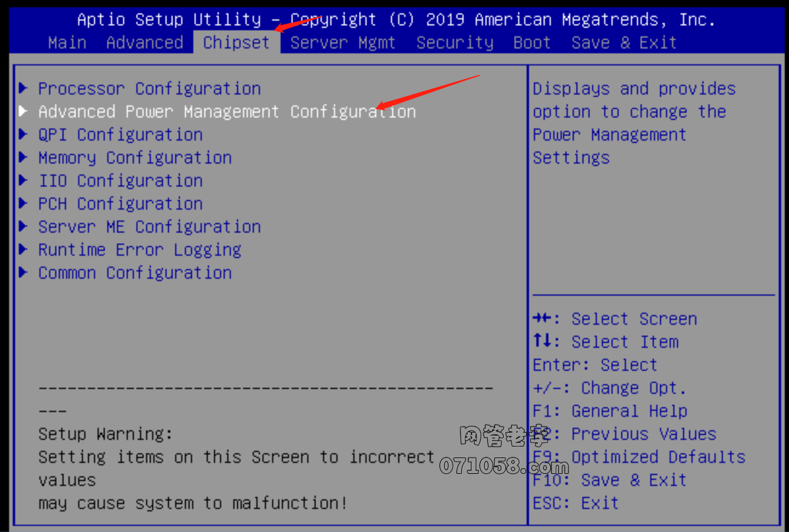This screenshot has height=532, width=789.
Task: Click the F10: Save & Exit hint
Action: tap(609, 480)
